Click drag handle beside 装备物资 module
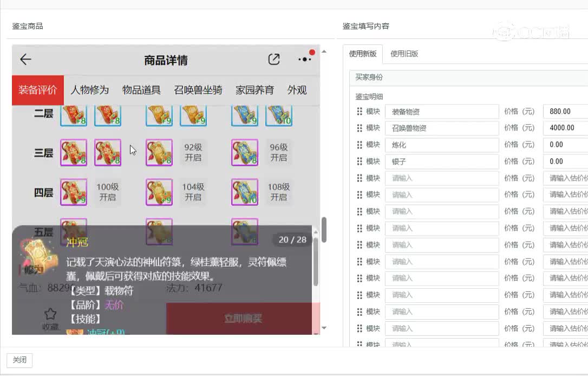 click(x=360, y=112)
